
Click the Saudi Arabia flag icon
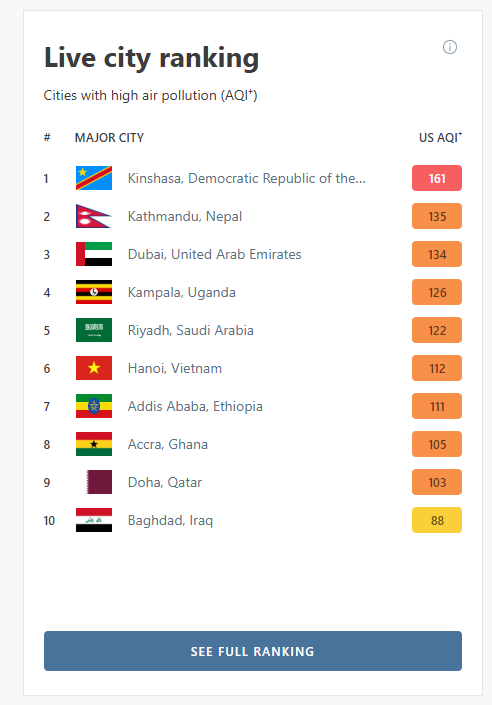(x=94, y=330)
